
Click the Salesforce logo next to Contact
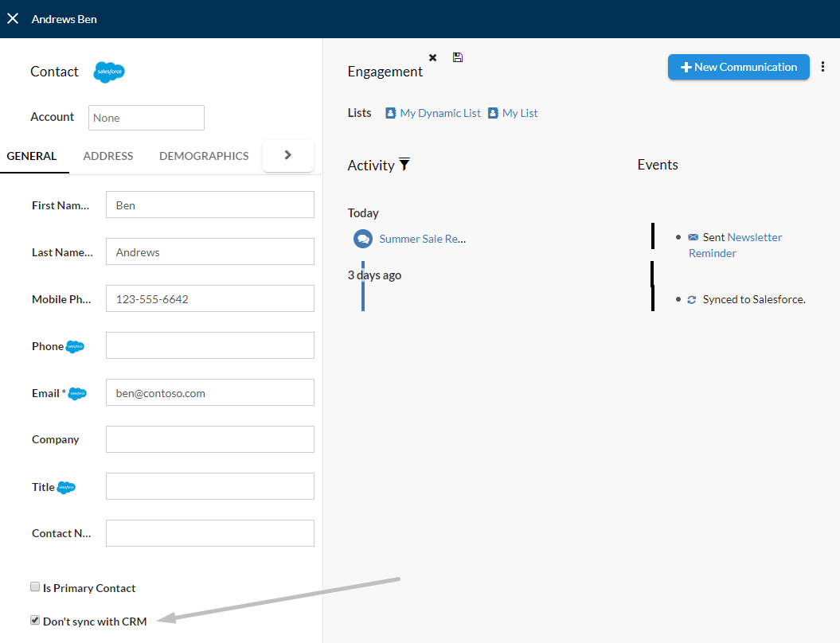pyautogui.click(x=109, y=72)
